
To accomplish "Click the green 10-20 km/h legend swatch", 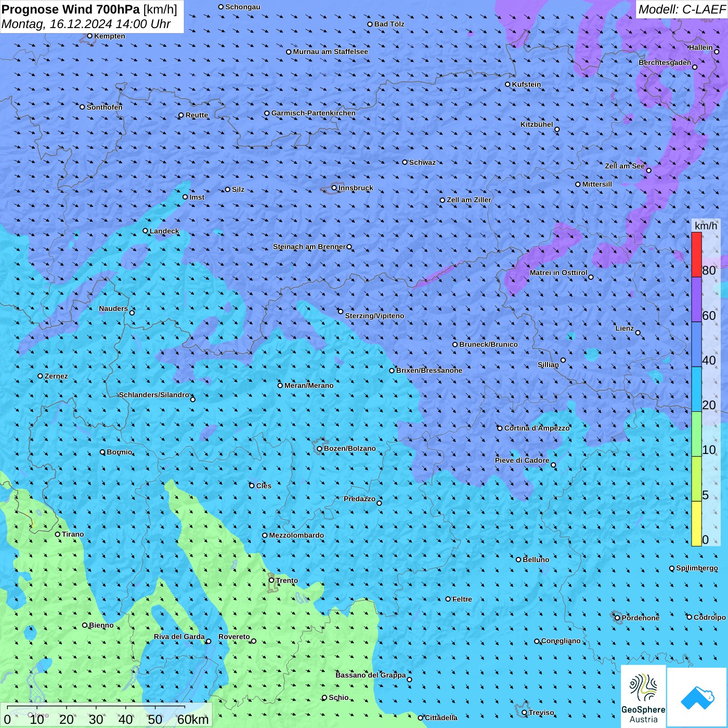I will click(696, 434).
